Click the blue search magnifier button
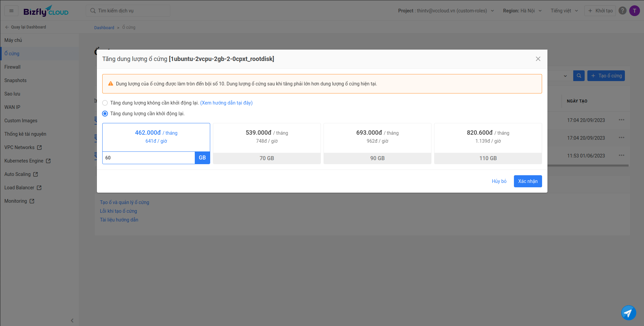 (x=579, y=76)
